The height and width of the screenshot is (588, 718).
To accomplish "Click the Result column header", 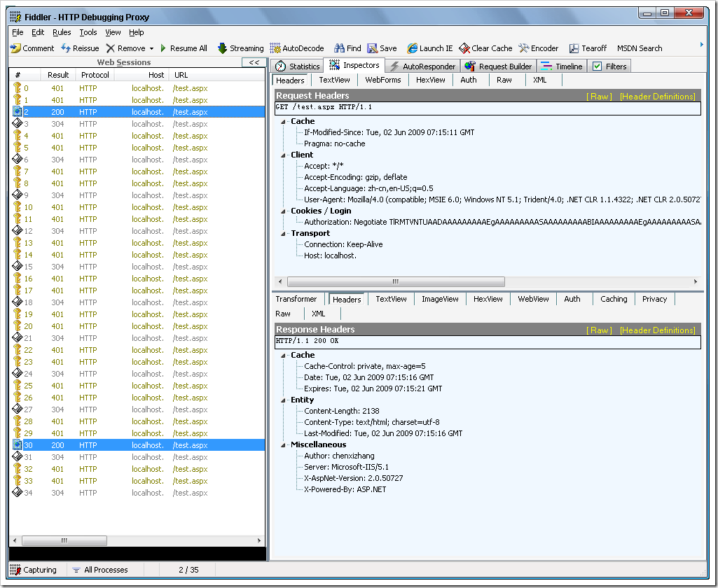I will 57,75.
